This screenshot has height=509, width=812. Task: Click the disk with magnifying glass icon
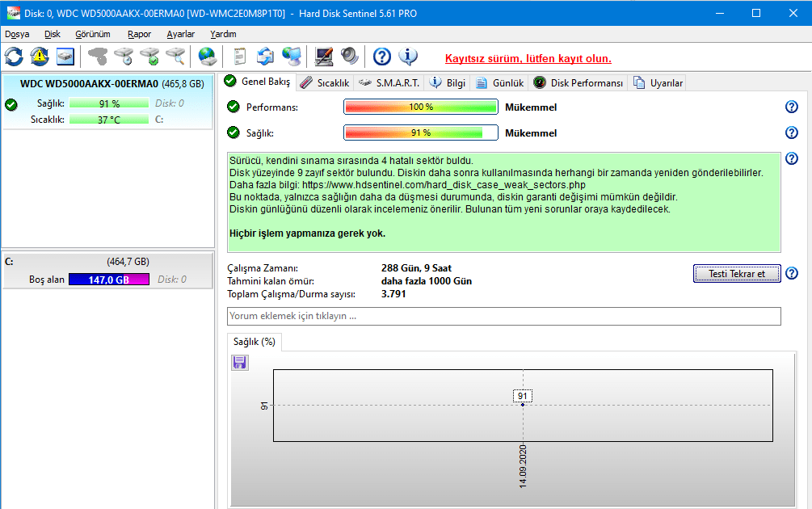[x=175, y=57]
